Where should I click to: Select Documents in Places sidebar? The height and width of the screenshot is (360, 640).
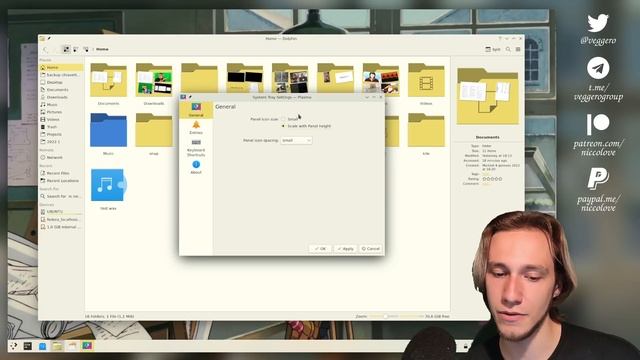click(x=61, y=90)
